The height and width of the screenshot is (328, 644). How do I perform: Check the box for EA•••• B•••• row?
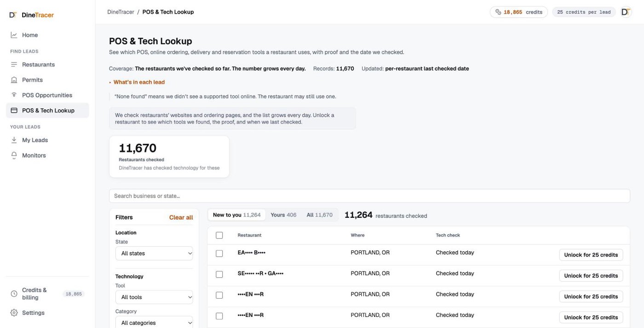point(219,254)
